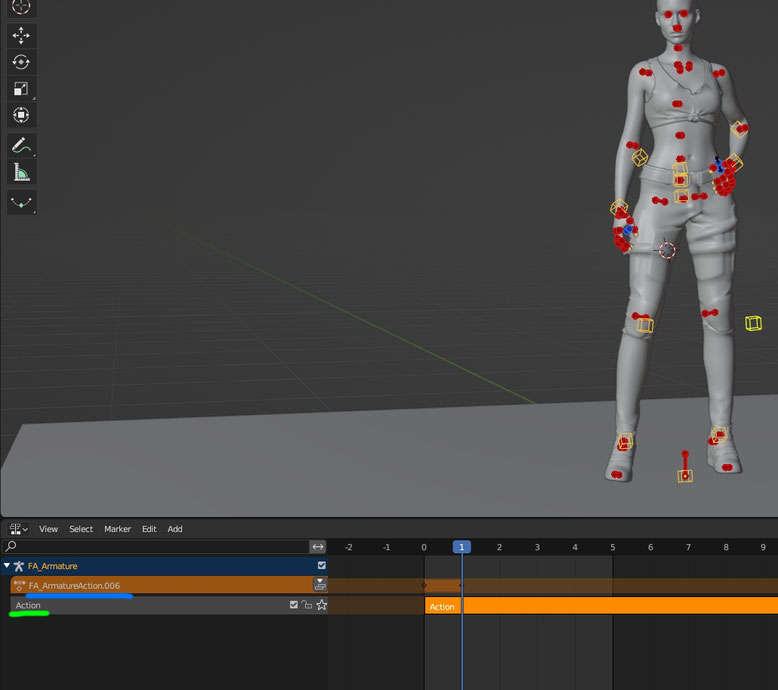Push down FA_ArmatureAction.006 to NLA strip

[x=320, y=585]
